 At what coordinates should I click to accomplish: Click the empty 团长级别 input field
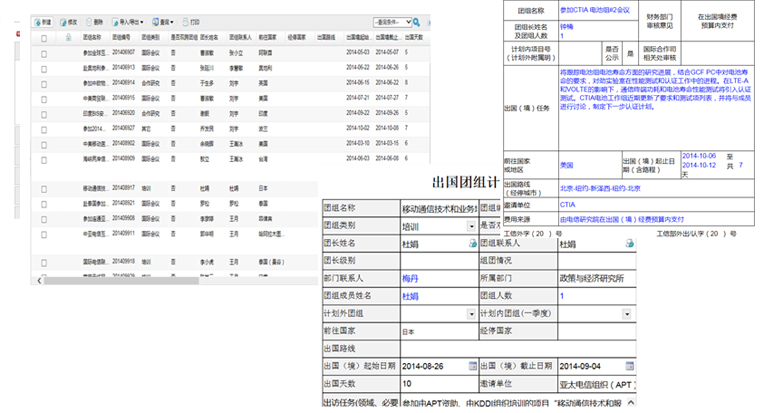[439, 261]
